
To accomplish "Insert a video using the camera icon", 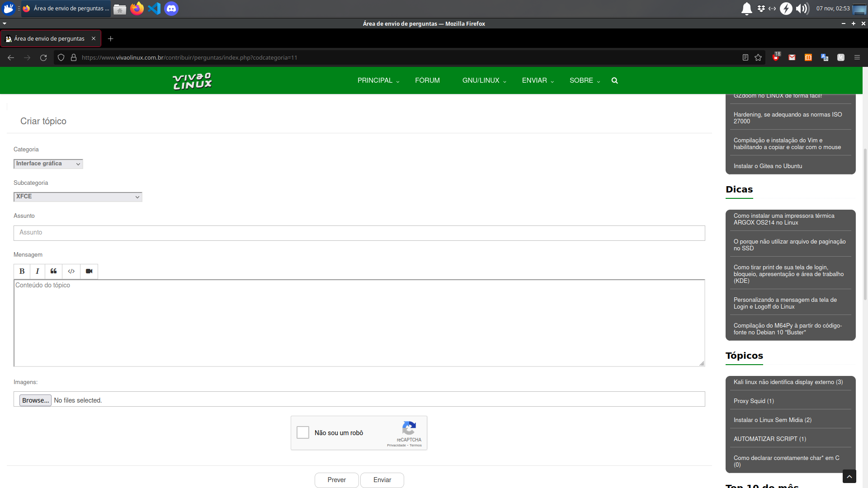I will (x=89, y=271).
